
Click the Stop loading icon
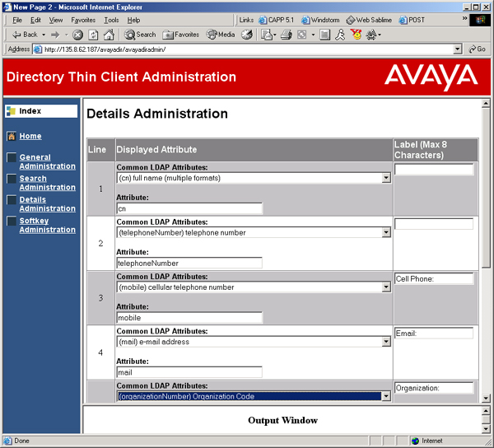coord(78,35)
